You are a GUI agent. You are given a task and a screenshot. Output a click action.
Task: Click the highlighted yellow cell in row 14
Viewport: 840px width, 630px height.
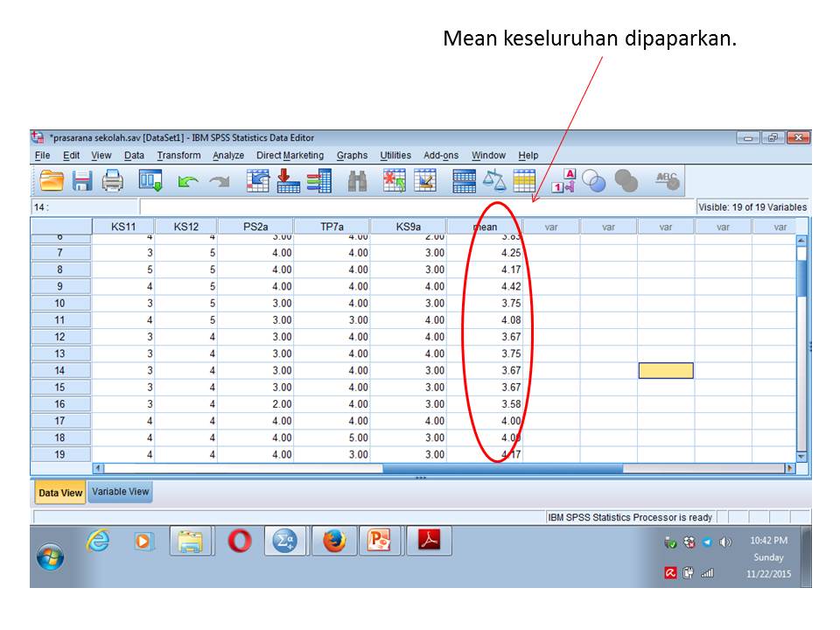[x=666, y=371]
